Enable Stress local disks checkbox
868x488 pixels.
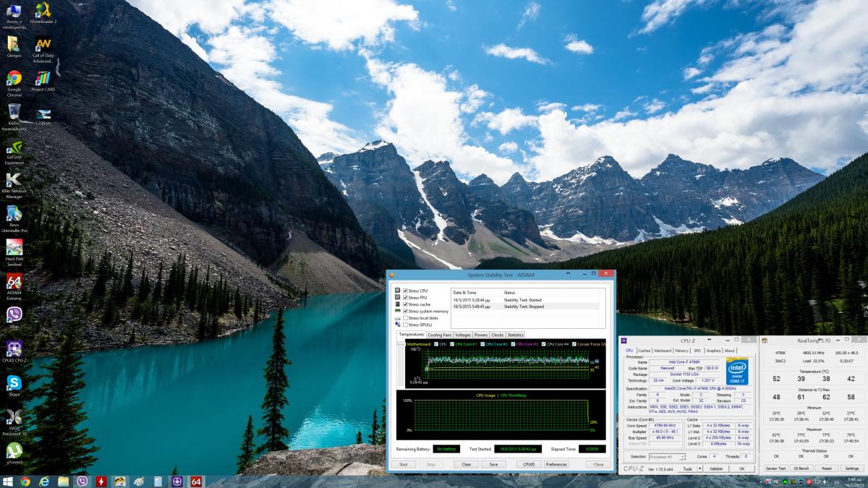[406, 318]
